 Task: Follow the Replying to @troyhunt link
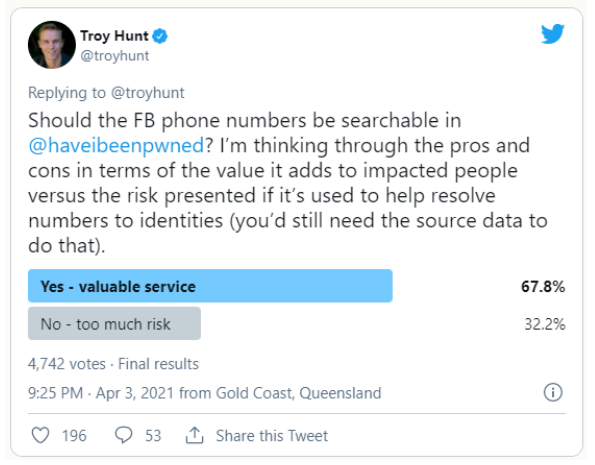(106, 93)
